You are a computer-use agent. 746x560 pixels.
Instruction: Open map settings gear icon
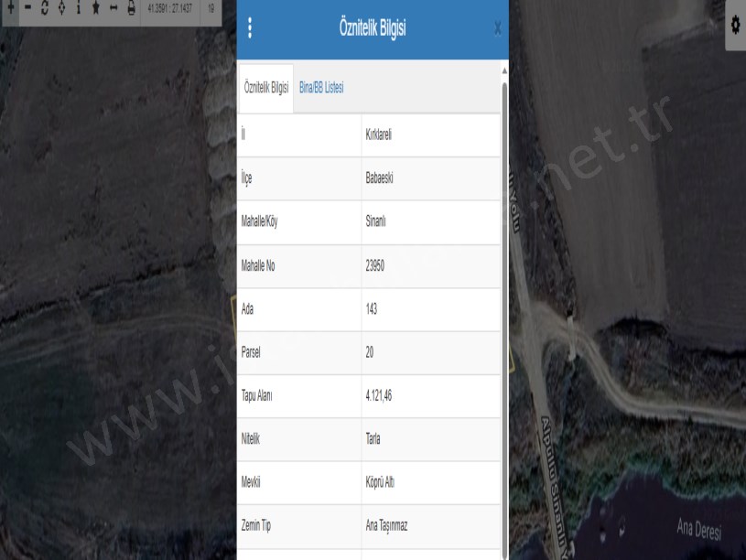coord(735,25)
